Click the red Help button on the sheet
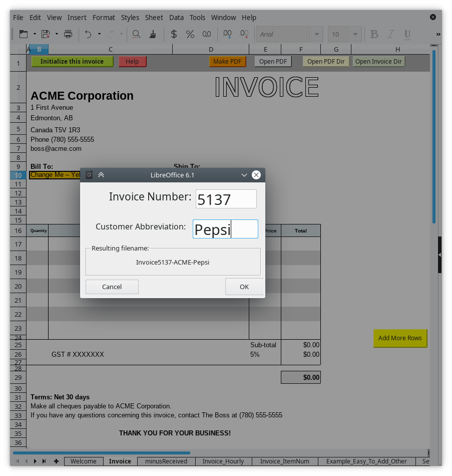452x476 pixels. pos(132,61)
